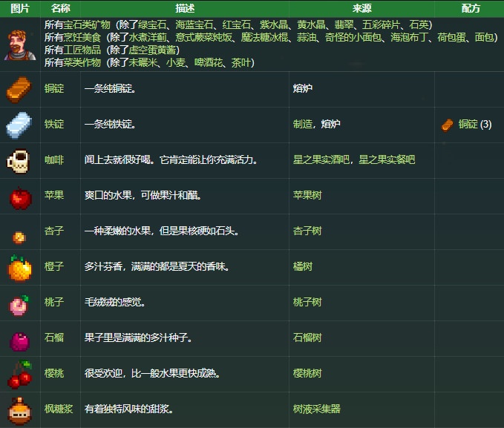Click the 描述 column header
The image size is (504, 428).
click(x=185, y=8)
